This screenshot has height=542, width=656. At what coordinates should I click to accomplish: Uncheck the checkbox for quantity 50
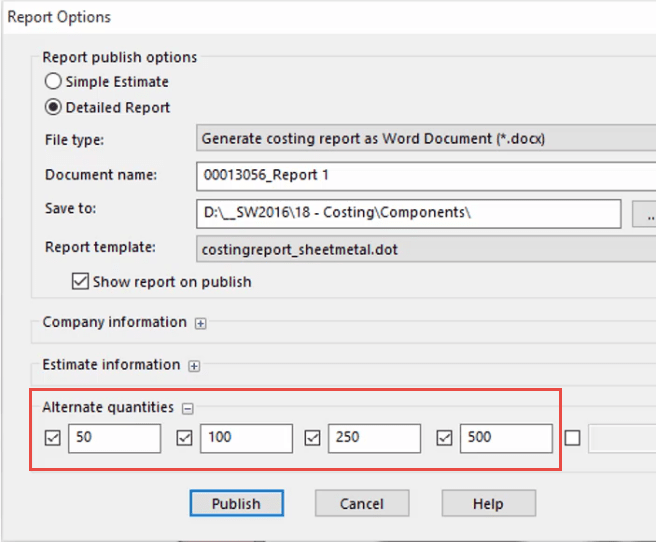tap(53, 438)
